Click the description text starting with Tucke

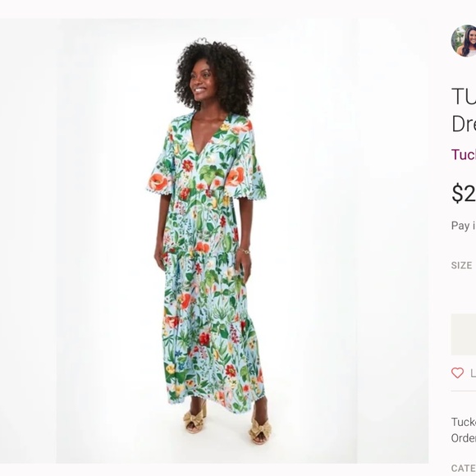(464, 422)
